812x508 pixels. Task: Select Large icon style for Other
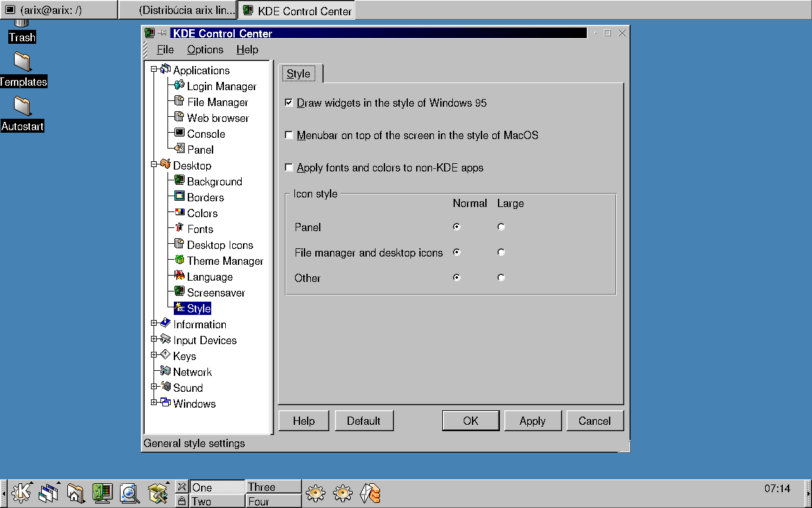(x=501, y=277)
